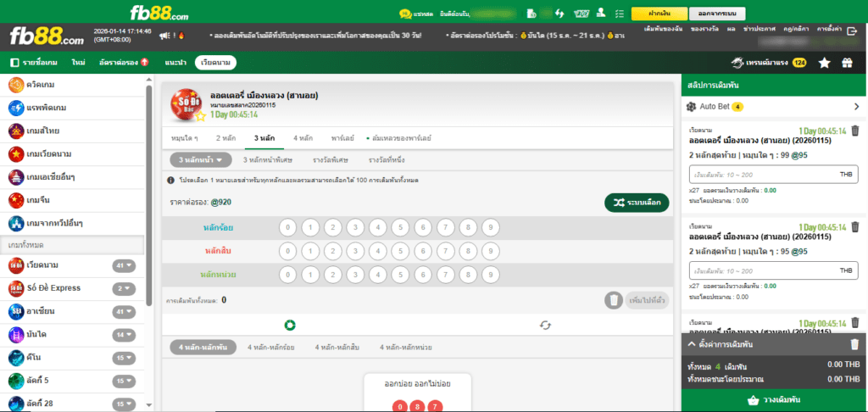Switch to 2 หลัก tab
Screen dimensions: 868x412
(x=225, y=138)
